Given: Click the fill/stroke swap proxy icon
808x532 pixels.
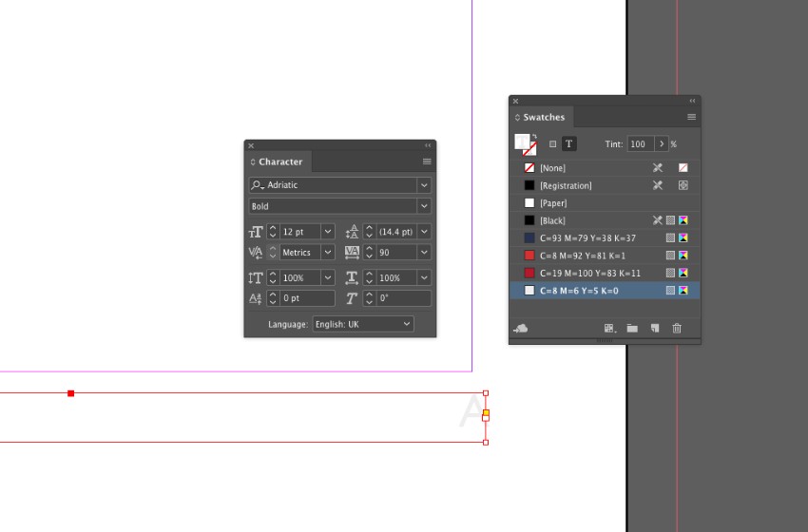Looking at the screenshot, I should [x=534, y=137].
